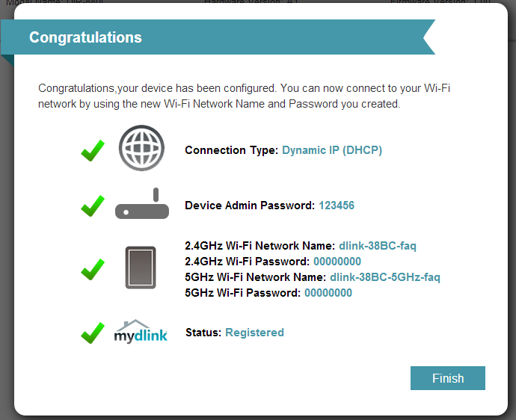Click the Connection Type label
This screenshot has height=420, width=516.
coord(232,150)
